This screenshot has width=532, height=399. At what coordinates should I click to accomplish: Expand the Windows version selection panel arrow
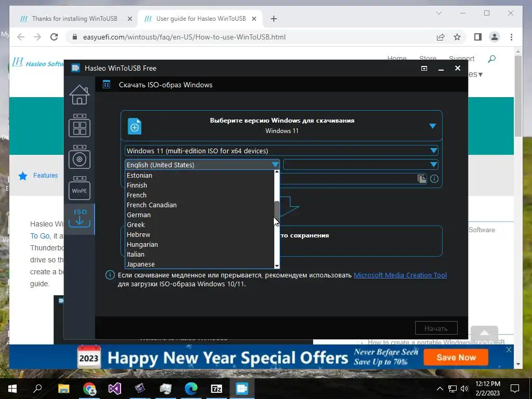coord(433,126)
